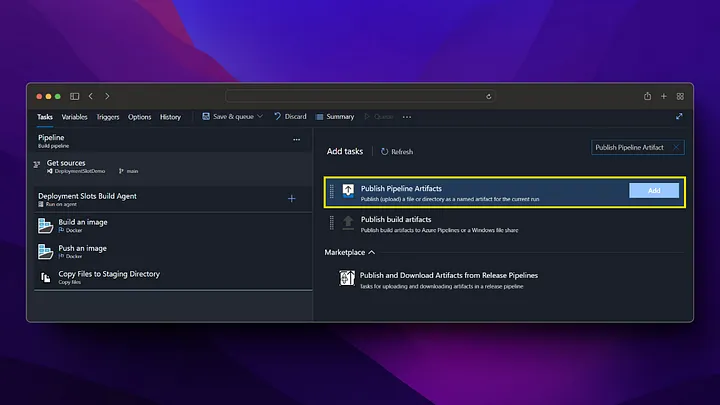Add a task to agent job with plus
This screenshot has width=720, height=405.
(x=292, y=198)
